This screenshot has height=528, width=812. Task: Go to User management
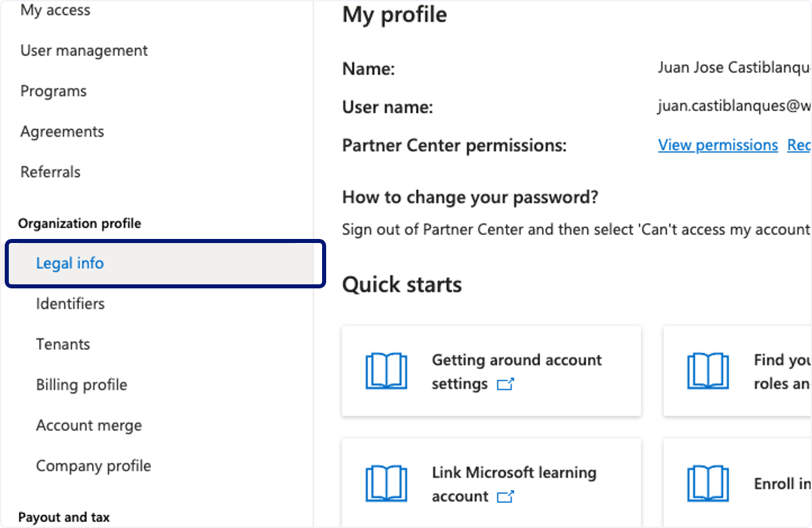[x=84, y=51]
